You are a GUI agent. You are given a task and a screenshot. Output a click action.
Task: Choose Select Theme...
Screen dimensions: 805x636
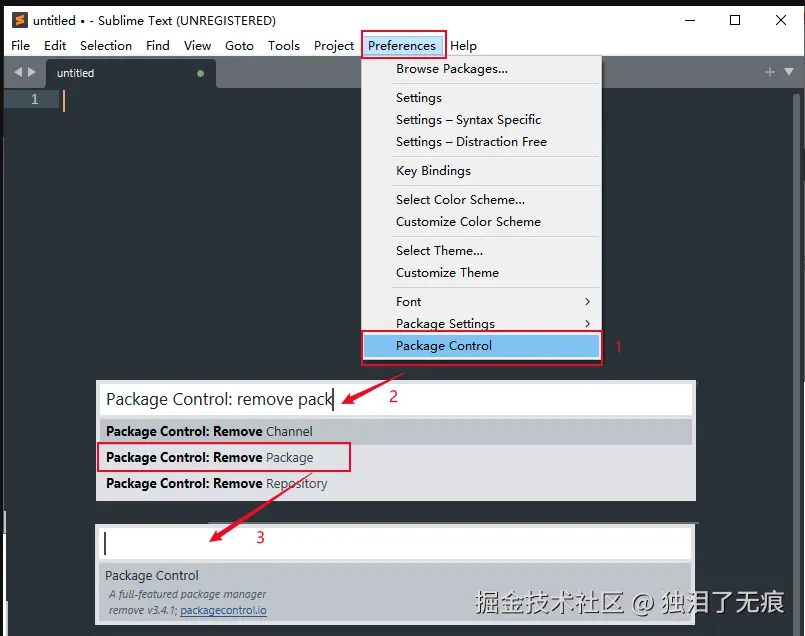[x=481, y=250]
